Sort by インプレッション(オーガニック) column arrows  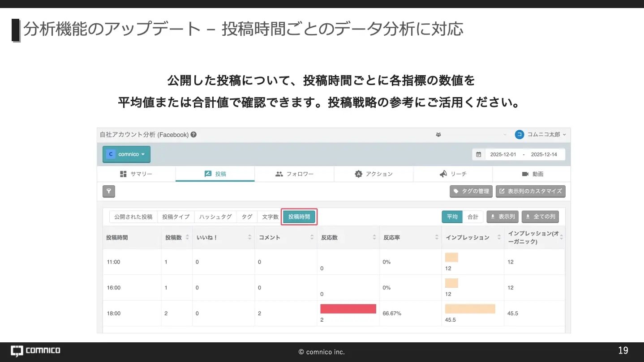click(561, 238)
